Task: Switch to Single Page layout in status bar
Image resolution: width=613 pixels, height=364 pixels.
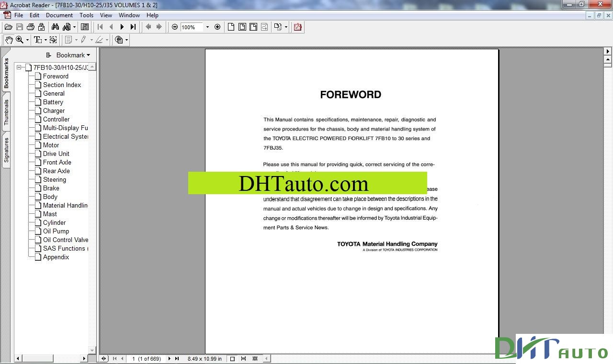Action: [x=232, y=358]
